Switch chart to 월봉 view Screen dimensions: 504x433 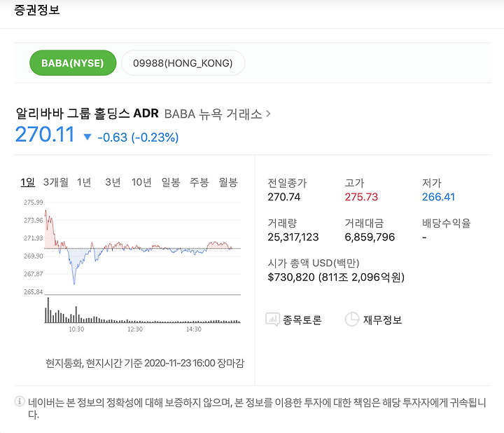pos(228,182)
